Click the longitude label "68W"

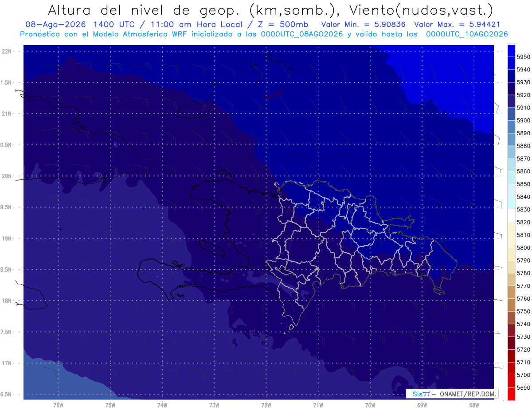pyautogui.click(x=474, y=405)
